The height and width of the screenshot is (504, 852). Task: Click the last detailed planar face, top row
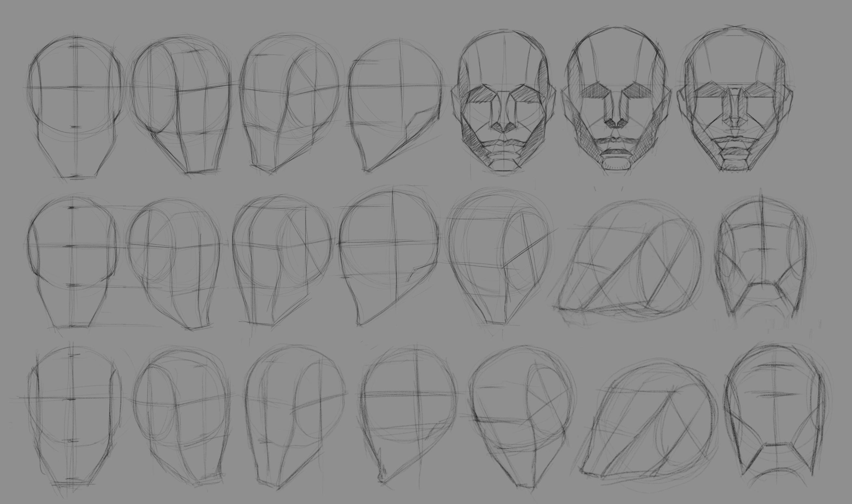tap(734, 102)
